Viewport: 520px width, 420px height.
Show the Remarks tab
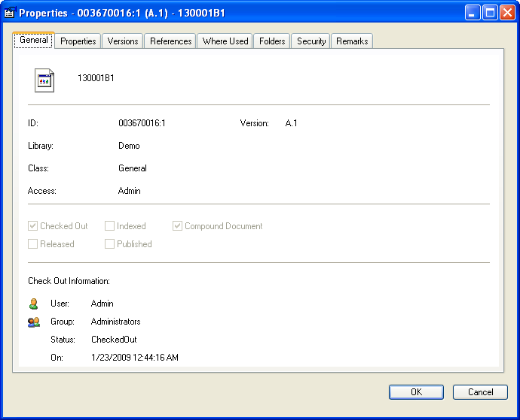(x=352, y=41)
